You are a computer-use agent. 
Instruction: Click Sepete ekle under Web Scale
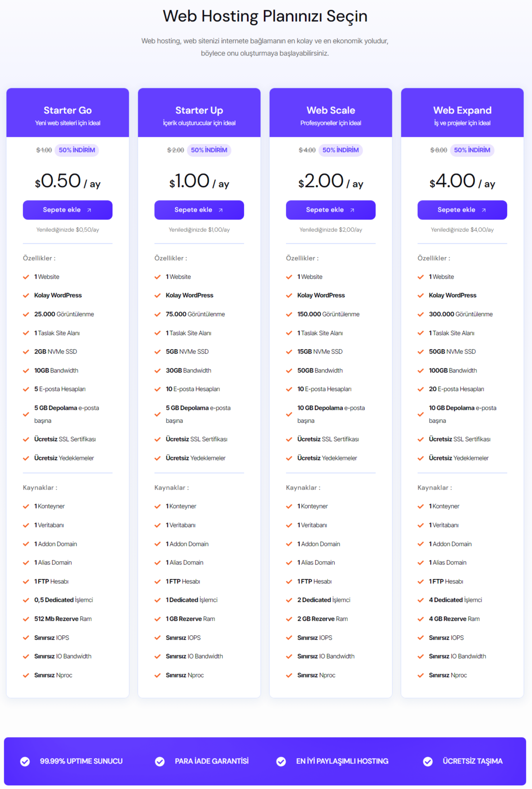[x=331, y=210]
